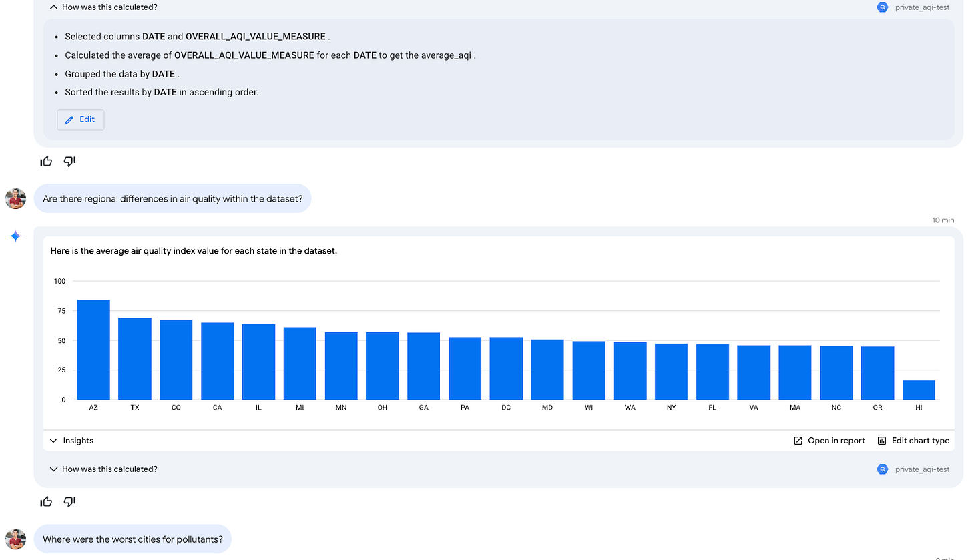The width and height of the screenshot is (972, 560).
Task: Click the VA bar in the chart
Action: tap(754, 372)
